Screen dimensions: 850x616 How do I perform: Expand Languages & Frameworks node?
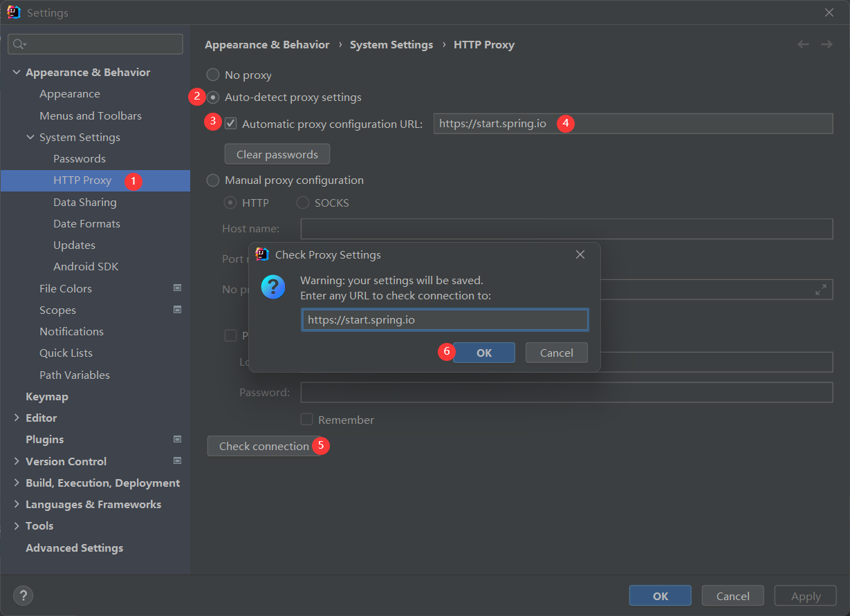tap(17, 504)
